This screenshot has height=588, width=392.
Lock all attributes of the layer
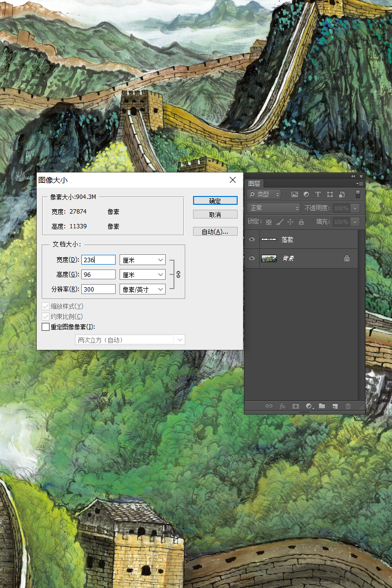301,222
